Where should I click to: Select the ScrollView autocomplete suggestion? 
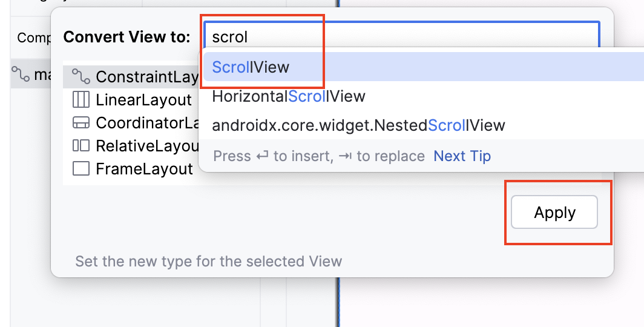424,67
